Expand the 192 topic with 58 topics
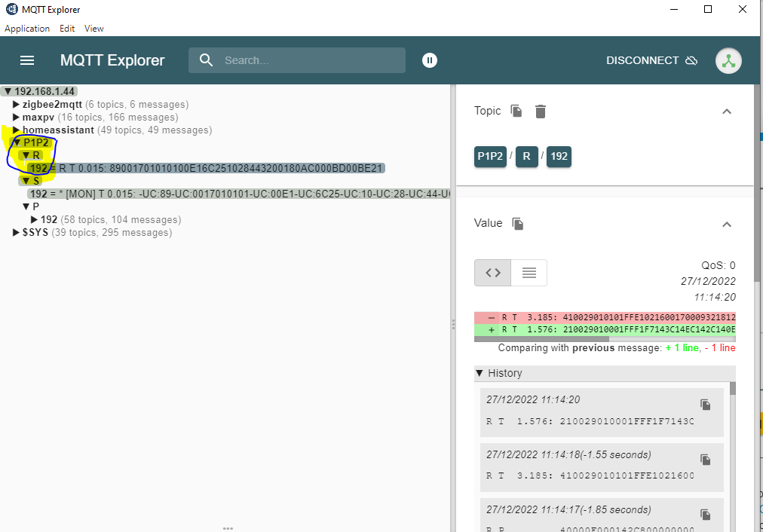 pyautogui.click(x=34, y=219)
